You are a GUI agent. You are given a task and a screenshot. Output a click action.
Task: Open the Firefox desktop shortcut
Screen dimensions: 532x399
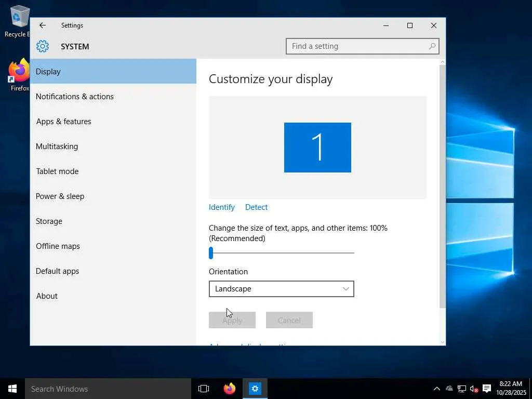tap(19, 75)
